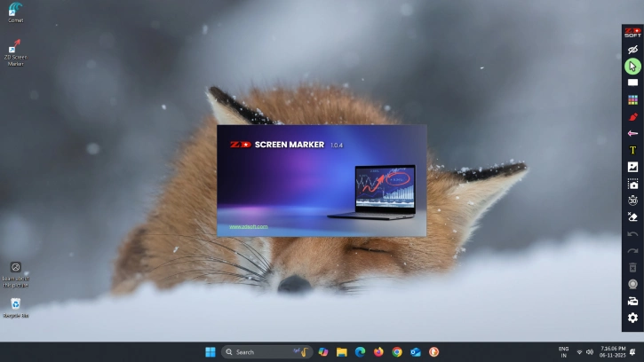This screenshot has height=362, width=644.
Task: Select the red marker pen tool
Action: 632,116
